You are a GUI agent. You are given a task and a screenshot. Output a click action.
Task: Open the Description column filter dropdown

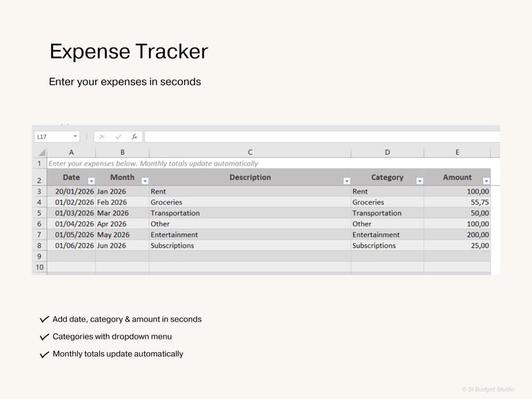click(x=346, y=181)
